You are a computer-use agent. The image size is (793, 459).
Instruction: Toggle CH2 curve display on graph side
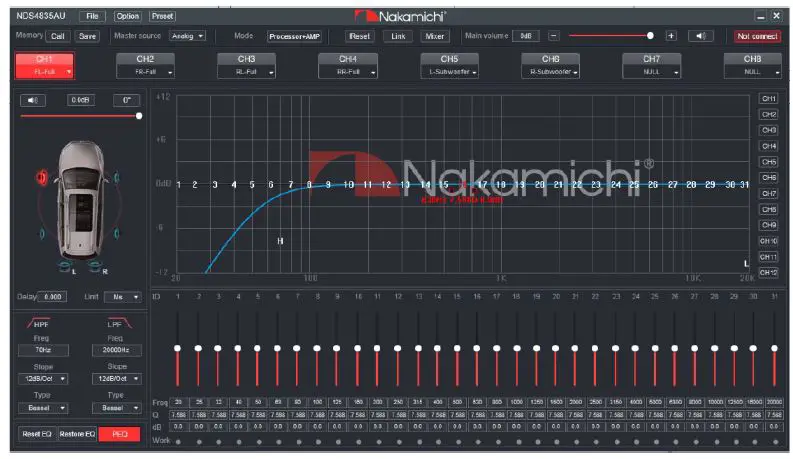point(768,114)
